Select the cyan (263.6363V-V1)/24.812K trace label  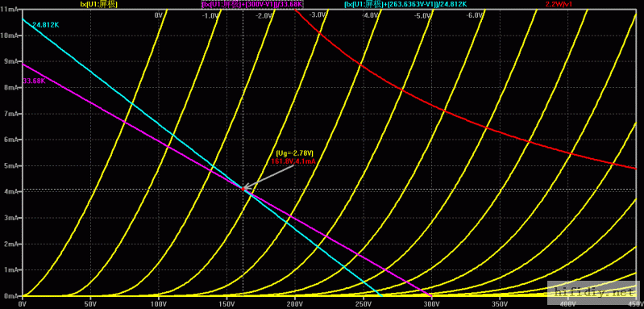[405, 4]
